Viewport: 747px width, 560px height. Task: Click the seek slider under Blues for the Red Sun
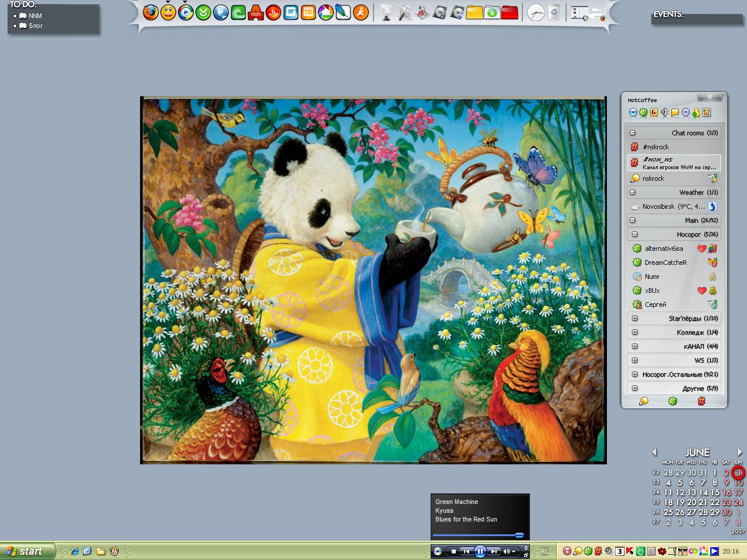pos(479,535)
